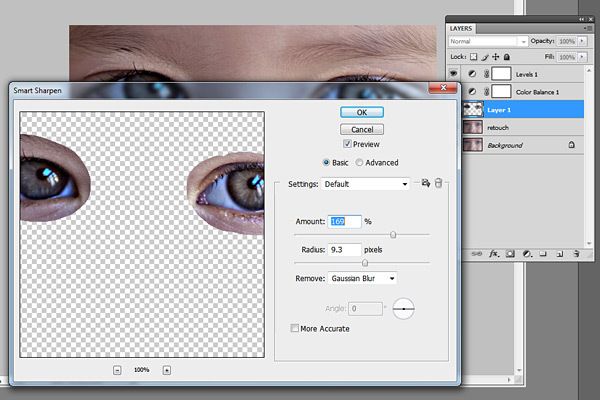
Task: Enable the More Accurate checkbox
Action: pyautogui.click(x=294, y=328)
